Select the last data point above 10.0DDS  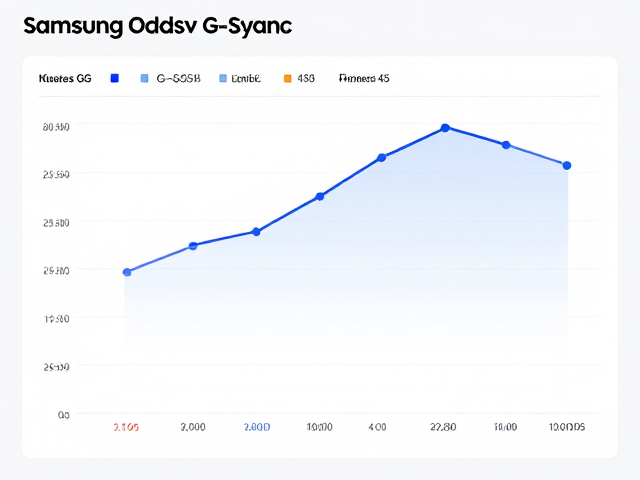567,166
